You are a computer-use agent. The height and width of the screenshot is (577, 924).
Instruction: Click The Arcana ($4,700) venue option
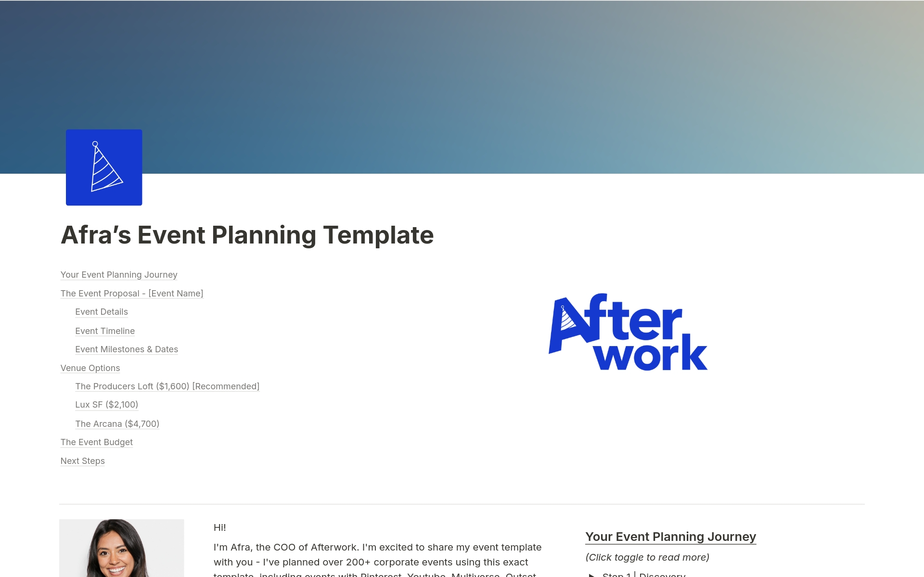pos(116,423)
